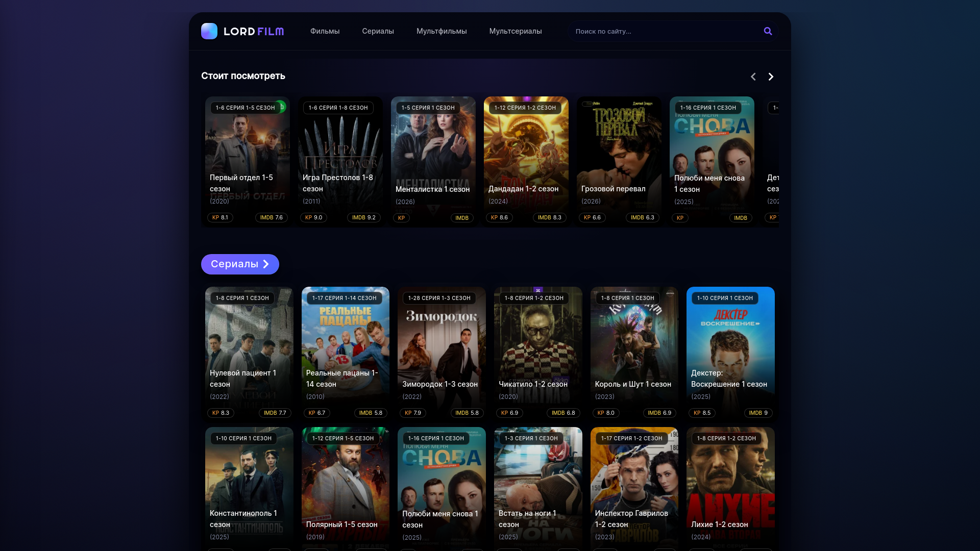Open Инспектор Гаврилов 1-2 сезон card

pos(634,485)
